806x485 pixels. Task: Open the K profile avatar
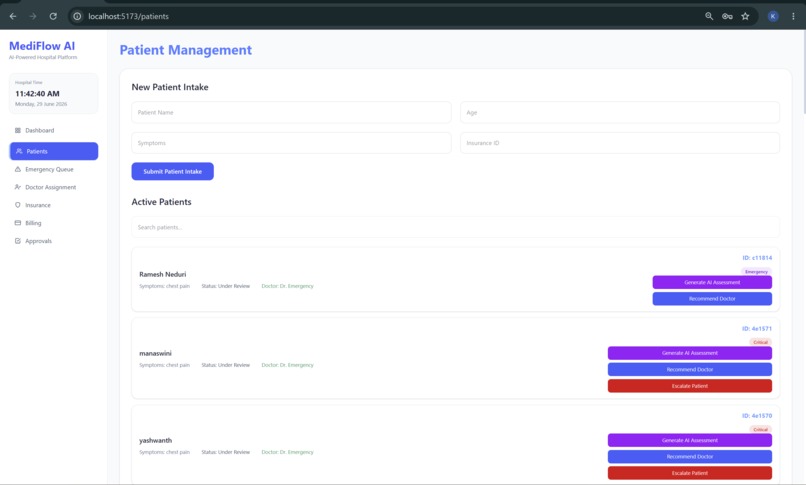point(773,16)
